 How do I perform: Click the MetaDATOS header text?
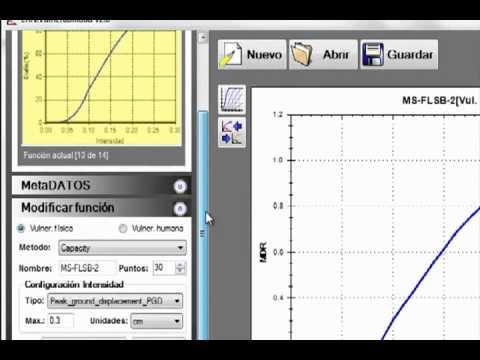(56, 185)
